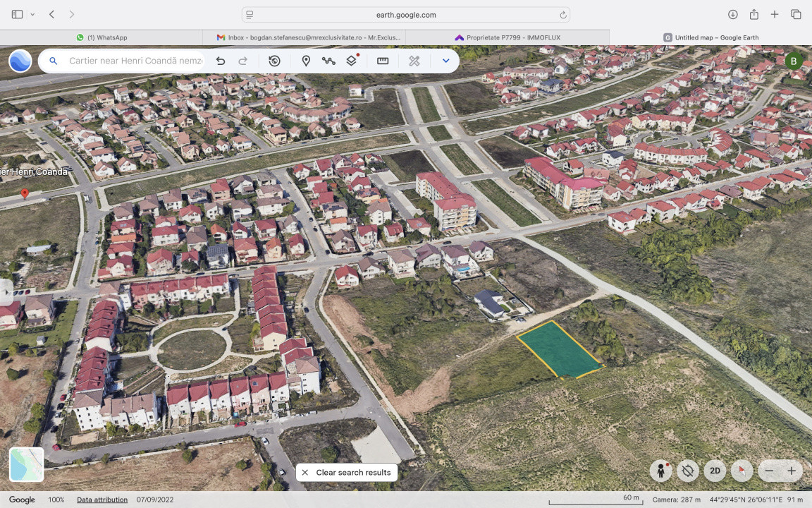This screenshot has width=812, height=508.
Task: Zoom in with the plus button
Action: click(x=792, y=471)
